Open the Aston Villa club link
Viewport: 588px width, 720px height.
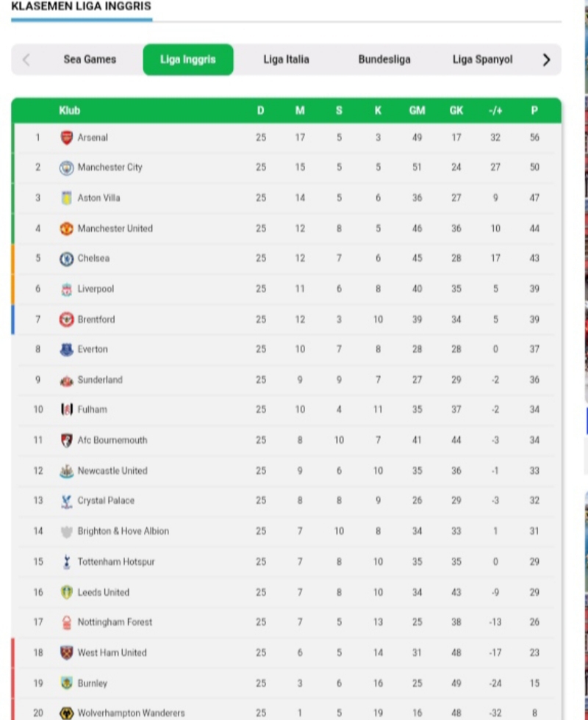point(98,198)
